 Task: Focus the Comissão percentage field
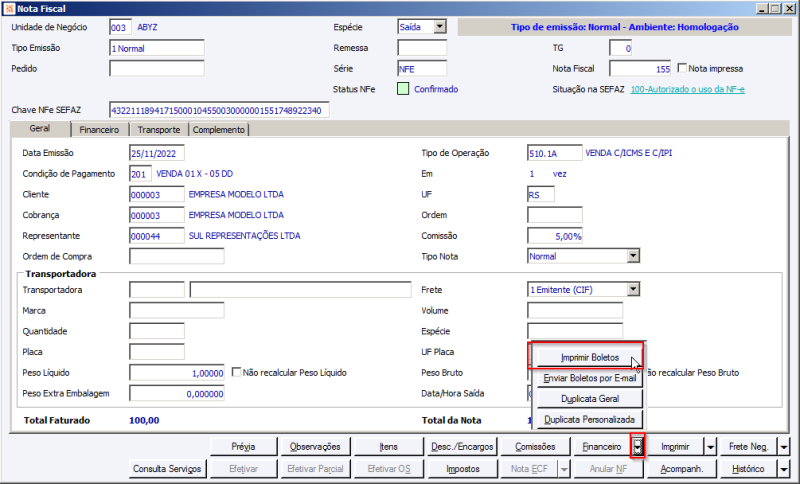pyautogui.click(x=555, y=236)
